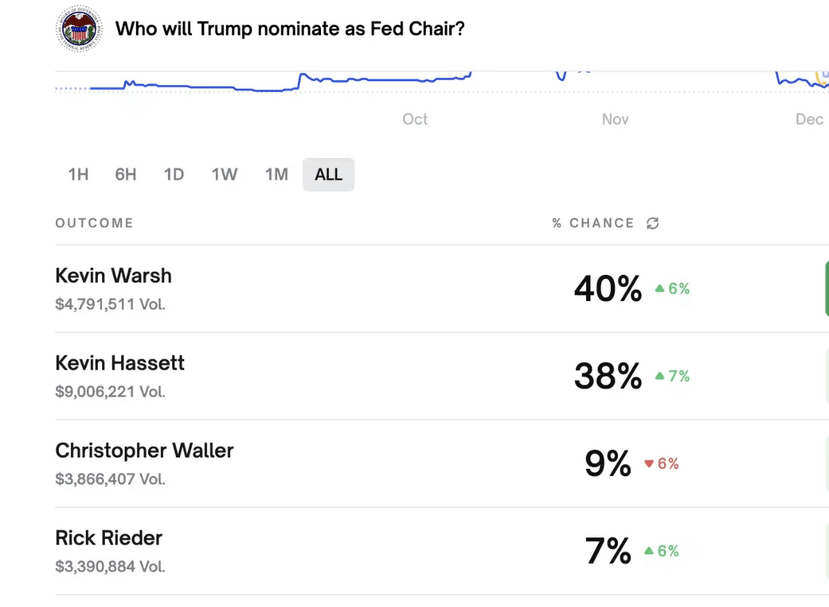Click the blue price line on chart
This screenshot has height=607, width=829.
pyautogui.click(x=380, y=77)
